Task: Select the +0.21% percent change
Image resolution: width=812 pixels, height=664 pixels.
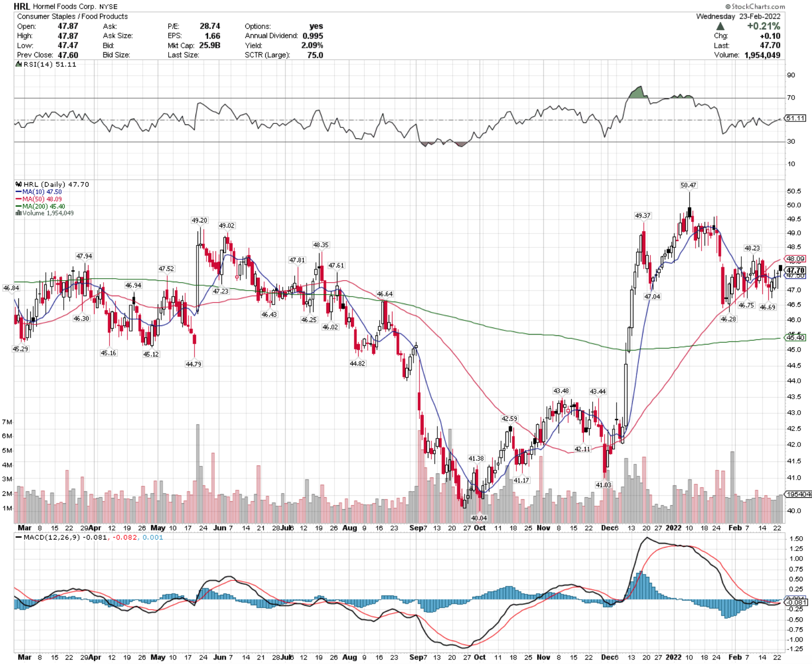Action: tap(763, 26)
